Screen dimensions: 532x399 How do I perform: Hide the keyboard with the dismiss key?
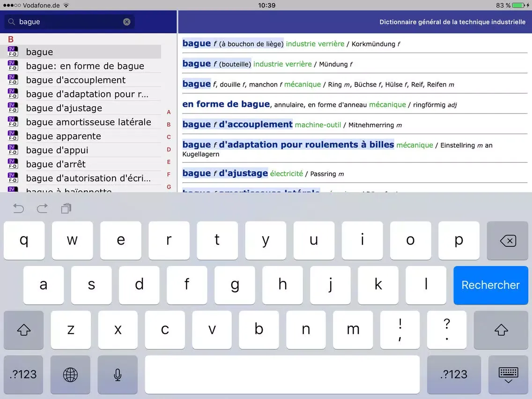pyautogui.click(x=508, y=375)
